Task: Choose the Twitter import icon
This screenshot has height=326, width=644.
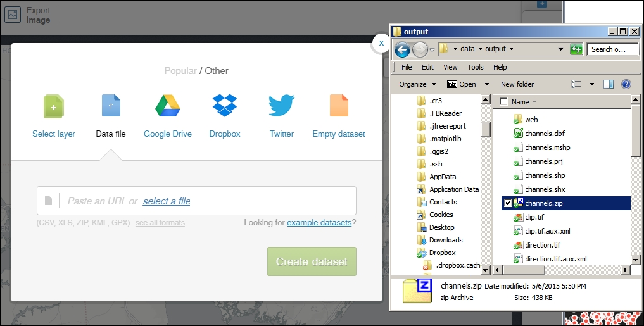Action: (282, 106)
